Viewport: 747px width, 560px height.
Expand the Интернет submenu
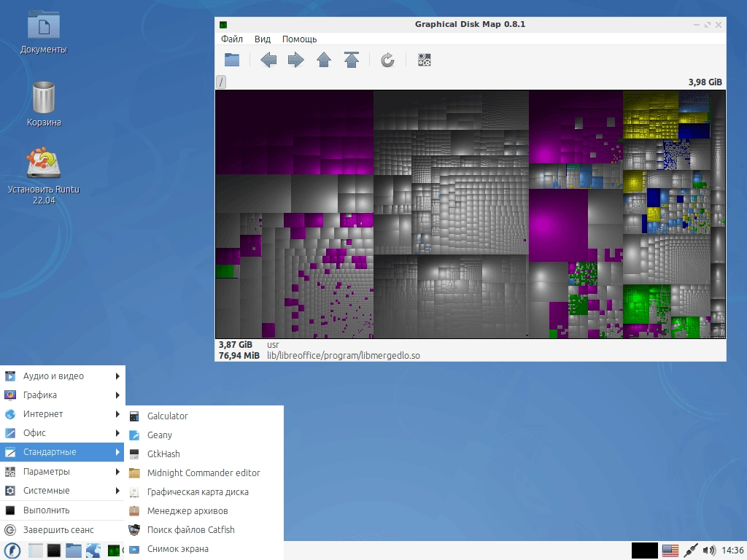62,414
